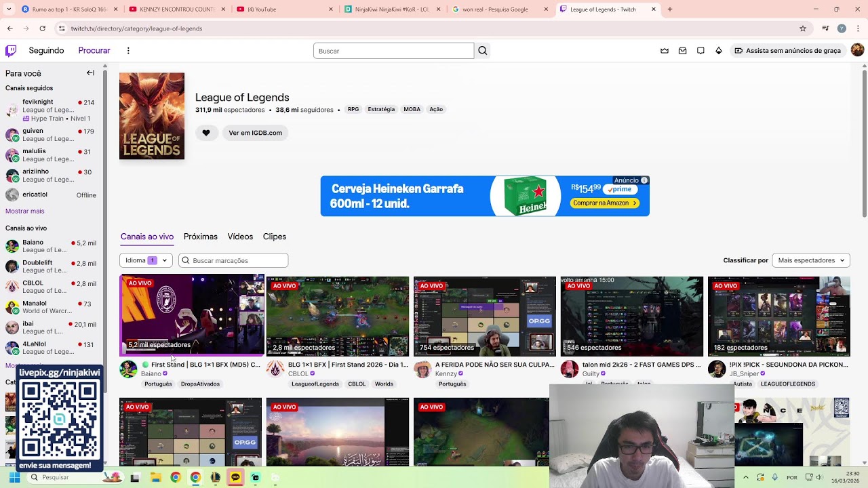This screenshot has width=868, height=488.
Task: Favorite League of Legends with heart
Action: pyautogui.click(x=206, y=133)
